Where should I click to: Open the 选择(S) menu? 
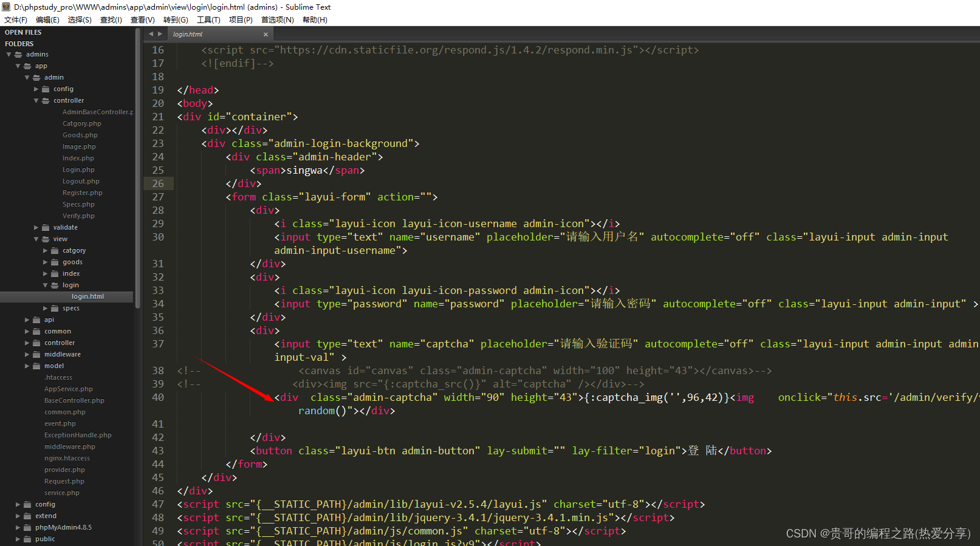click(80, 19)
